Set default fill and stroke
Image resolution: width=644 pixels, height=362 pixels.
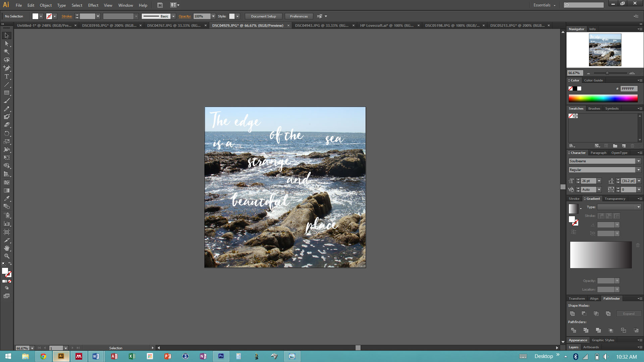[4, 264]
